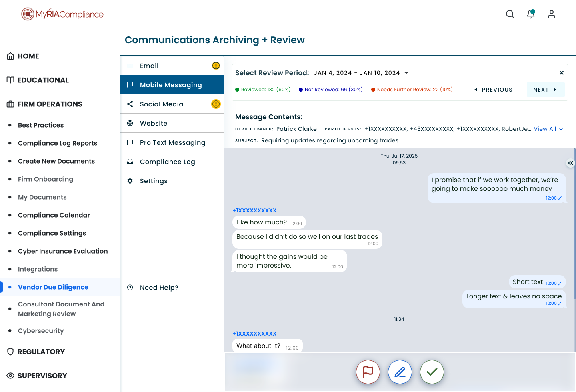Click the Compliance Log inbox icon
Viewport: 576px width, 392px height.
pos(130,162)
